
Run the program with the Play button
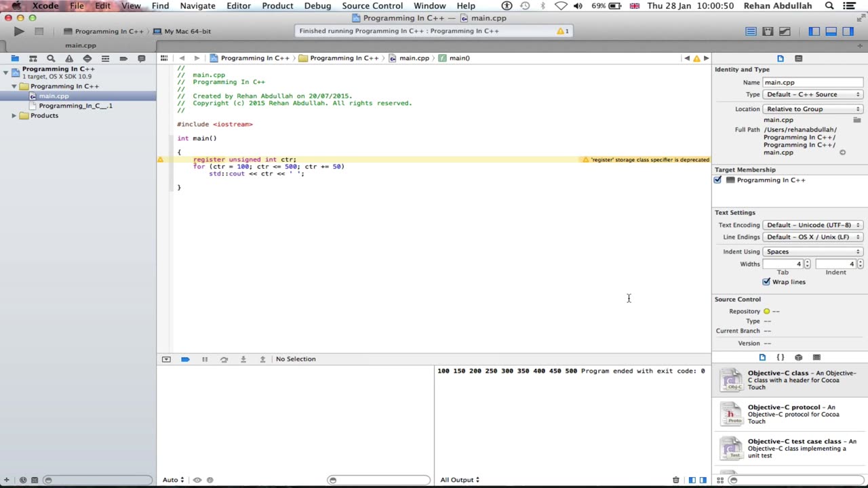tap(18, 31)
